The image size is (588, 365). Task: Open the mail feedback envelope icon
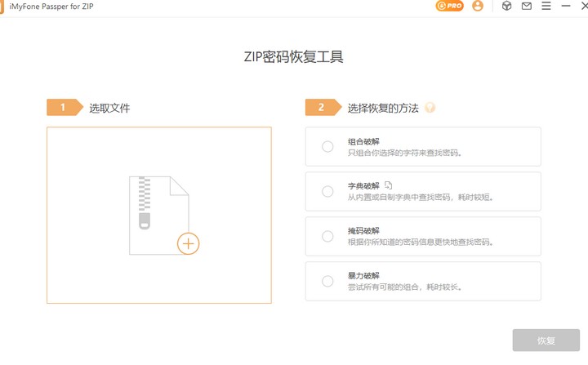pos(527,7)
